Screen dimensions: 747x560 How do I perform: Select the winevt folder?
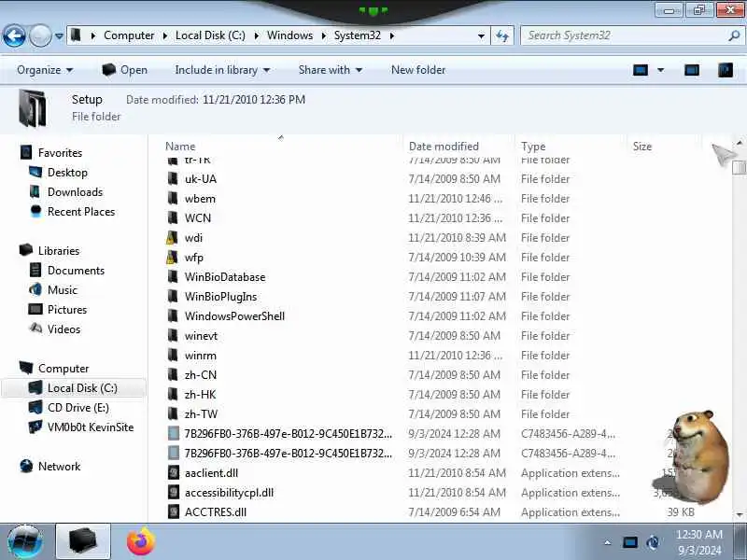pos(201,336)
